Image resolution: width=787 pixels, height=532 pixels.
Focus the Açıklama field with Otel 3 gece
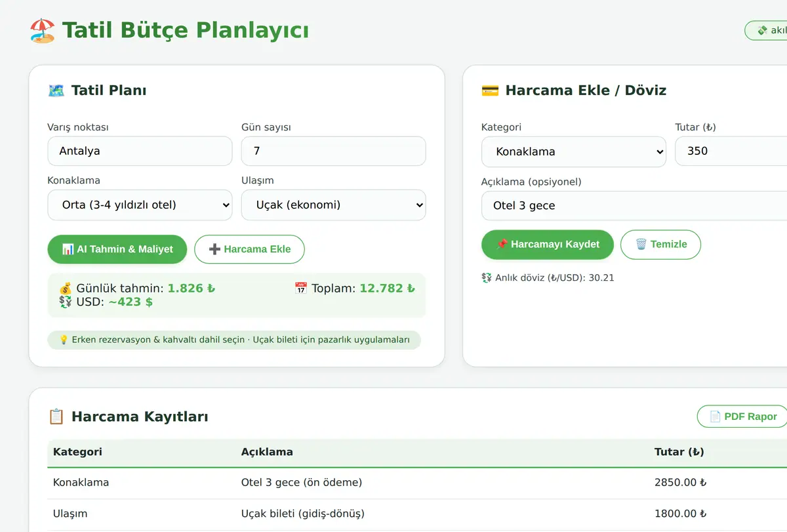[634, 205]
